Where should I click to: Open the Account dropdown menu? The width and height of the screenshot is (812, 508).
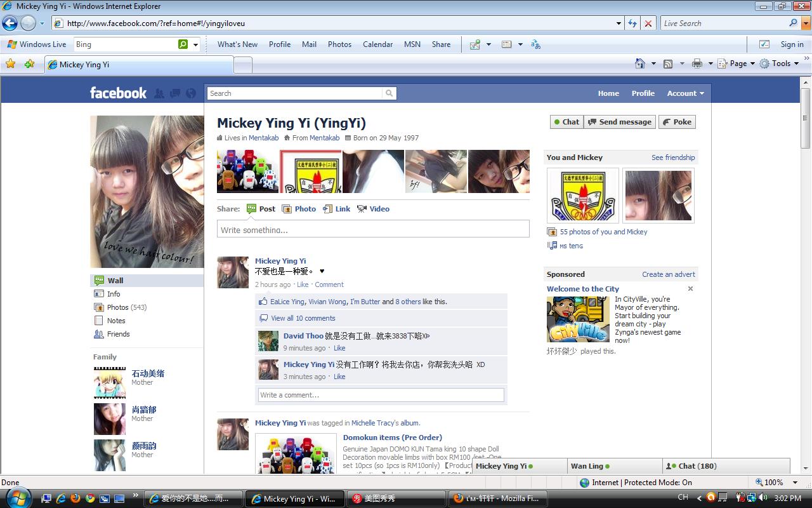pyautogui.click(x=685, y=93)
